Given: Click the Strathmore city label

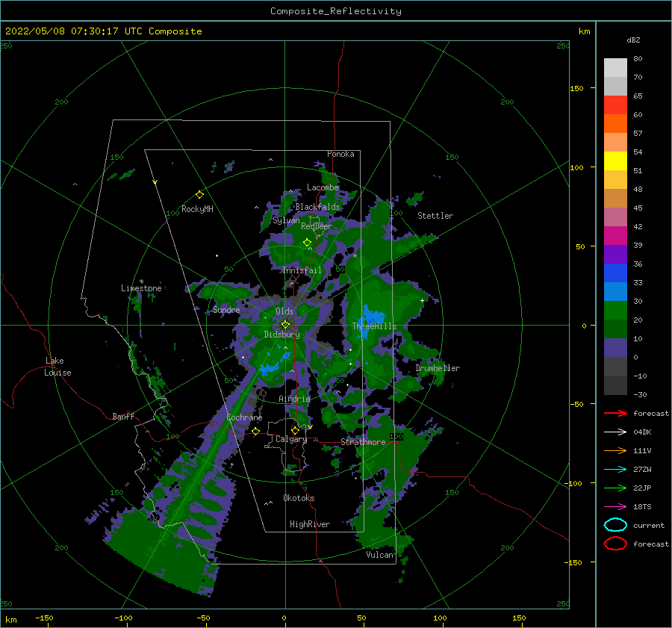Looking at the screenshot, I should click(363, 442).
